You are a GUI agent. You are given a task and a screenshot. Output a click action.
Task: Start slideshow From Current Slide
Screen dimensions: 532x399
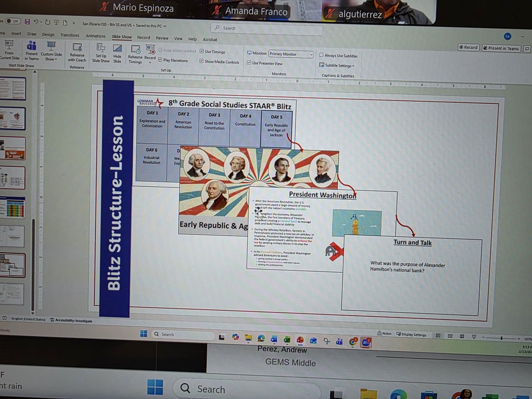coord(10,50)
